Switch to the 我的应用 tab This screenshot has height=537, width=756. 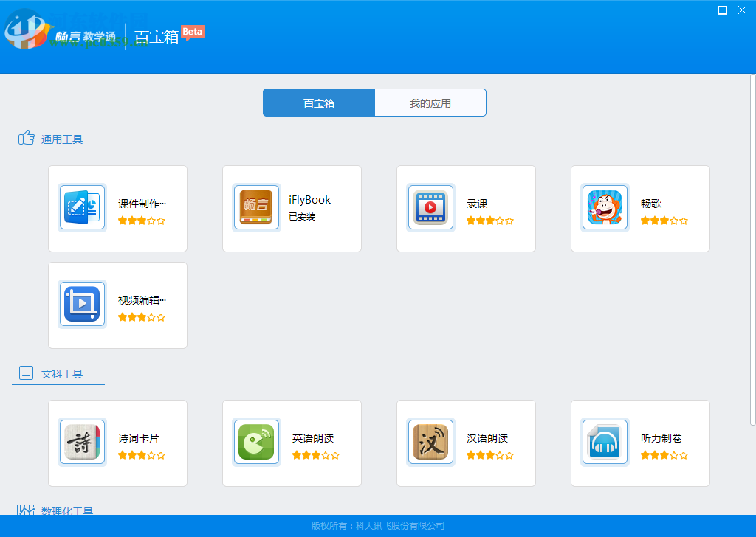[430, 103]
